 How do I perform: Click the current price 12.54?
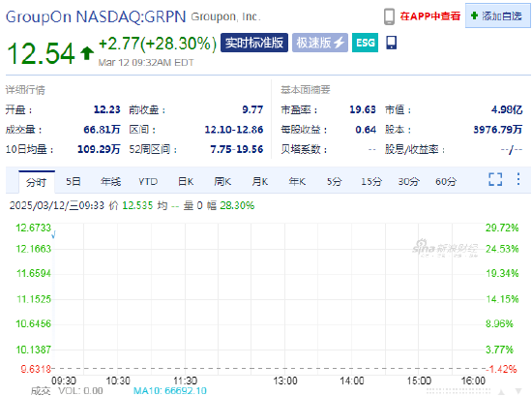click(41, 53)
